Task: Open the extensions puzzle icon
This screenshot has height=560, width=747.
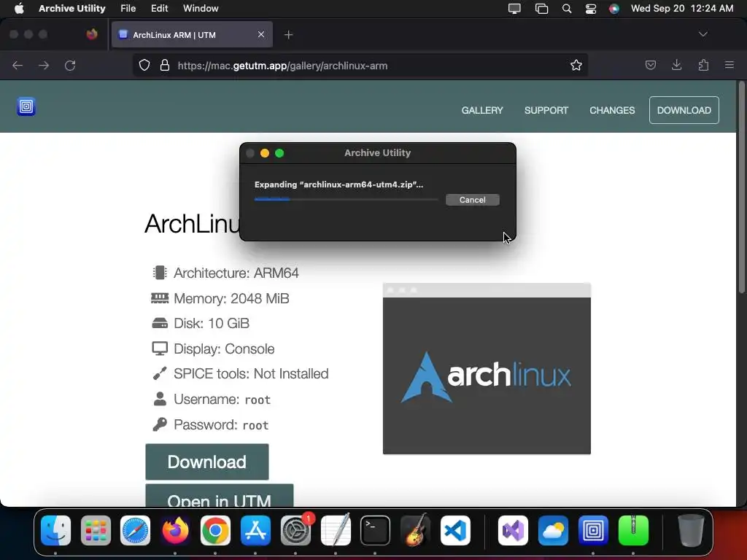Action: (x=703, y=65)
